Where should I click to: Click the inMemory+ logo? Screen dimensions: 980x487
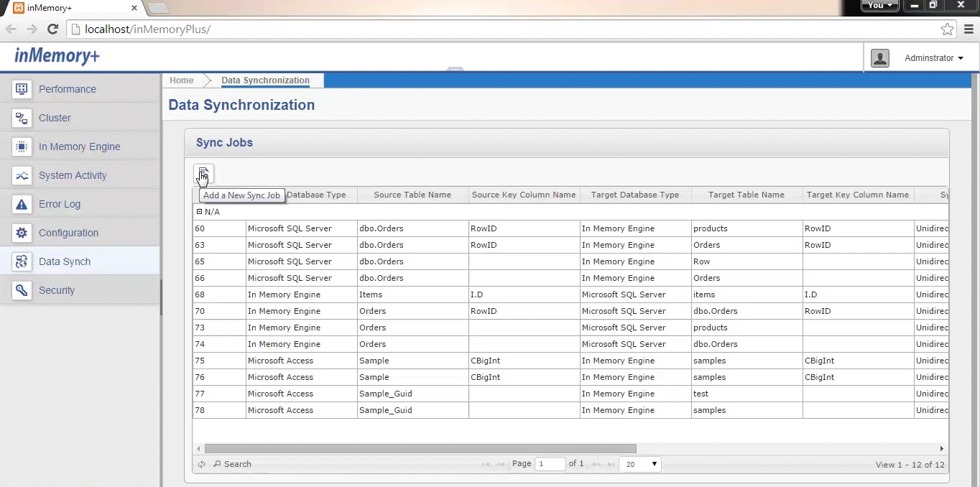(x=57, y=56)
